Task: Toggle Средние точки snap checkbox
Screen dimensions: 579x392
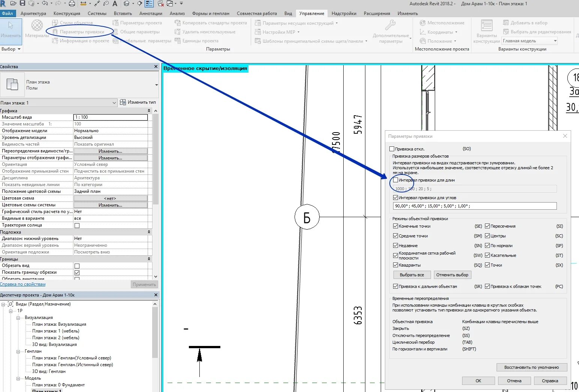Action: (396, 236)
